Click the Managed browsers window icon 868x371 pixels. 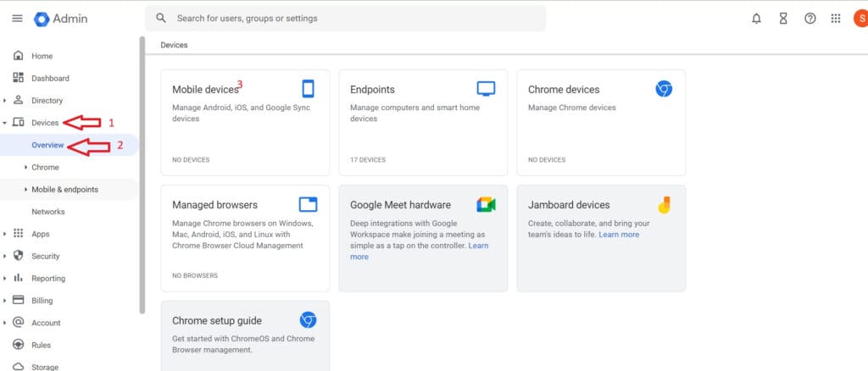(x=309, y=204)
